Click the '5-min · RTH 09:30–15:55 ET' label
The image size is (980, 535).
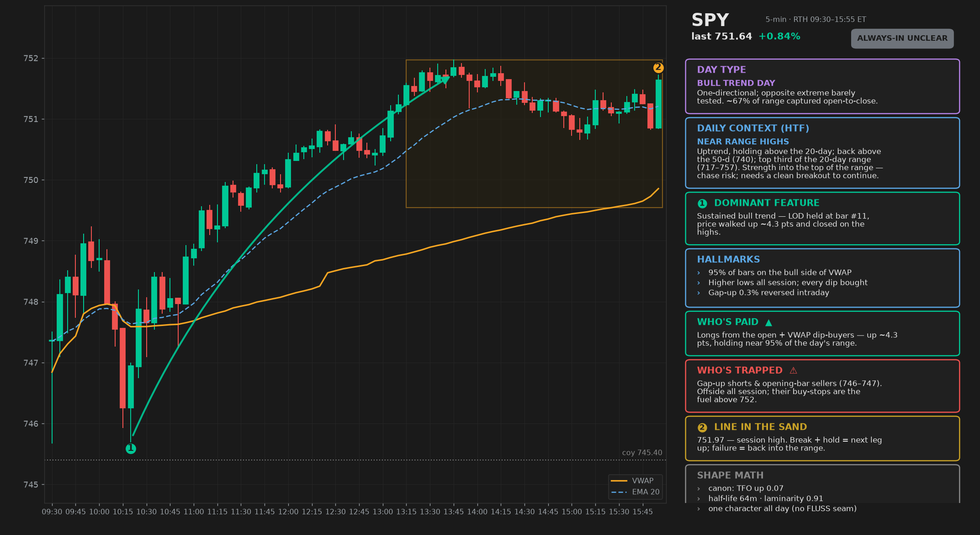click(x=816, y=20)
